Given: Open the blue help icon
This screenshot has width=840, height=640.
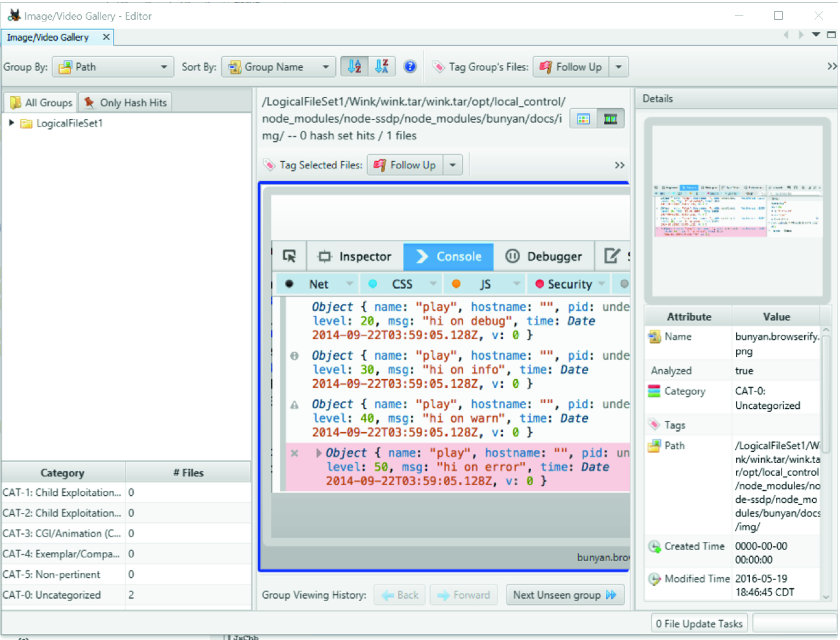Looking at the screenshot, I should (410, 67).
